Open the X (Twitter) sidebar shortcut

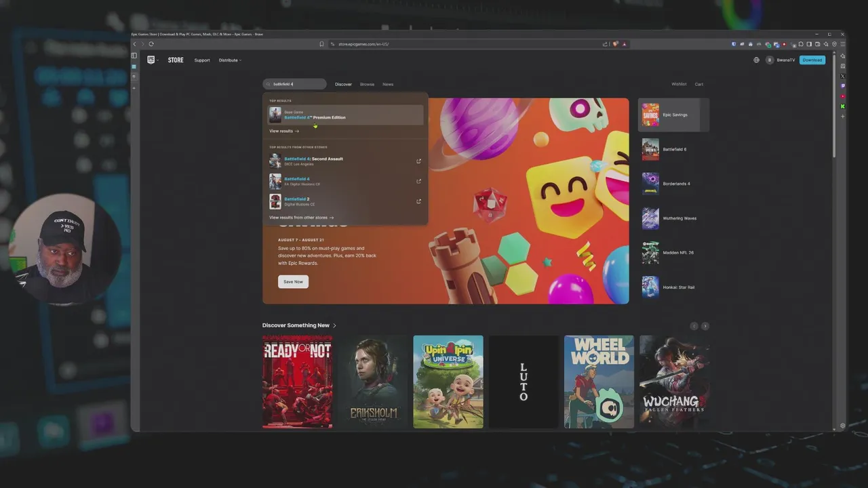pos(843,76)
